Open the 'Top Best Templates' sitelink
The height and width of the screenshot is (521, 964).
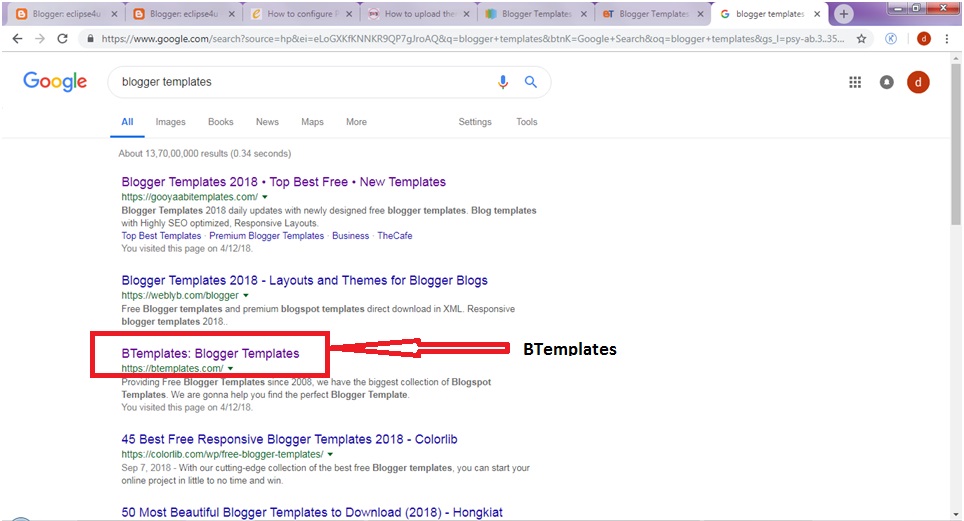point(161,236)
